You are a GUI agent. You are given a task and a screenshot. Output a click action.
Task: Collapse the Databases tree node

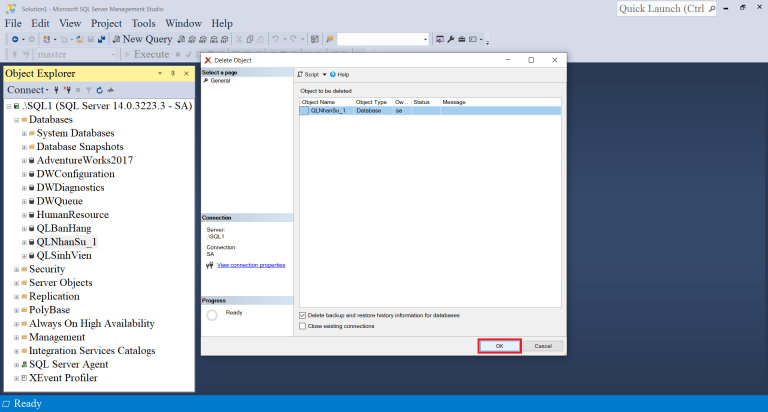tap(16, 119)
